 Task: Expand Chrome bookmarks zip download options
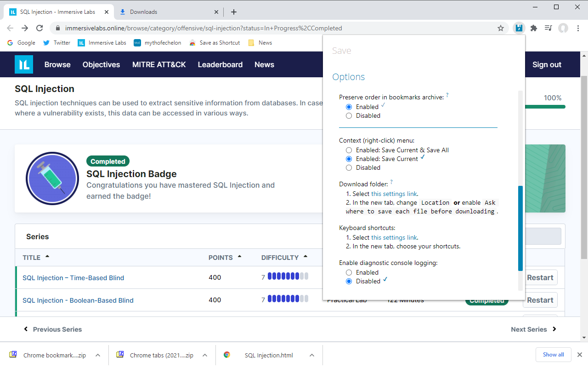pos(98,355)
